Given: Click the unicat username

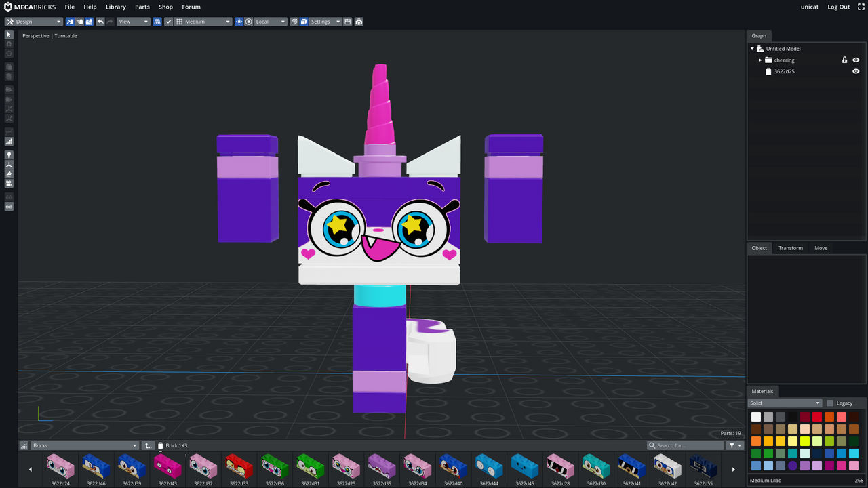Looking at the screenshot, I should click(810, 7).
